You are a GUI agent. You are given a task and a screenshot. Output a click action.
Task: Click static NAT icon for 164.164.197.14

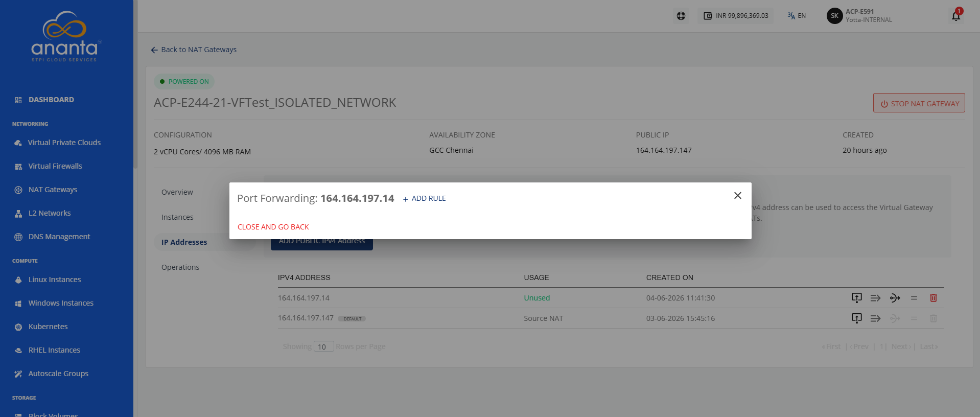coord(857,298)
